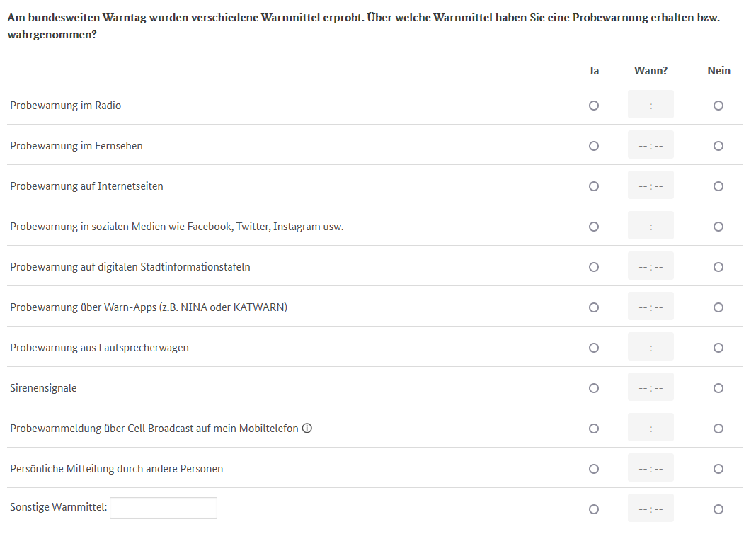Select Ja for Sonstige Warnmittel
The height and width of the screenshot is (544, 756).
pos(594,508)
